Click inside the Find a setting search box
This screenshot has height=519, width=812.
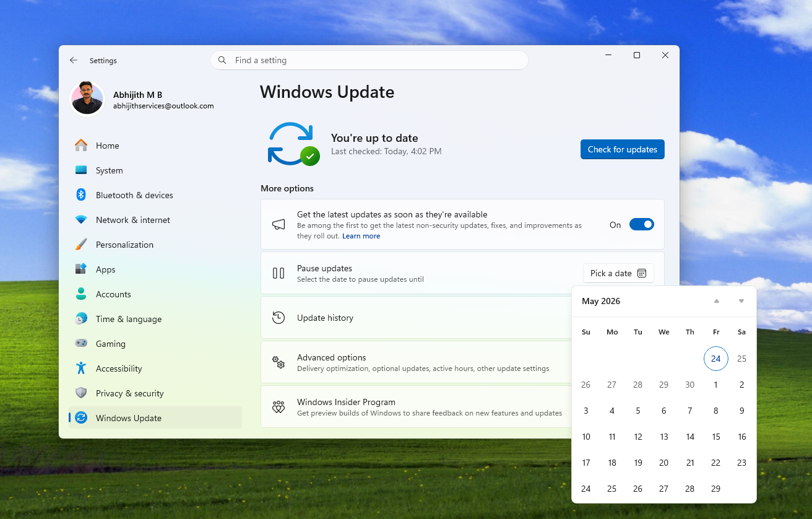point(369,60)
